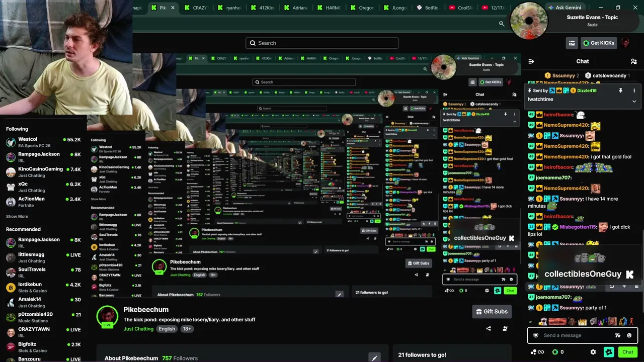Image resolution: width=644 pixels, height=362 pixels.
Task: Click the text style icon in message box
Action: tap(618, 335)
